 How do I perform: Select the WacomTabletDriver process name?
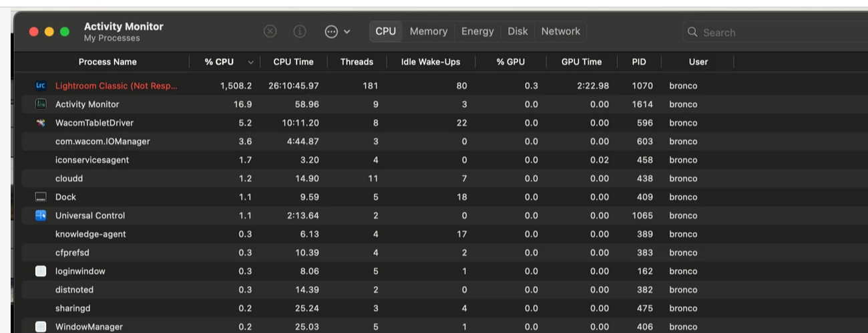coord(94,123)
